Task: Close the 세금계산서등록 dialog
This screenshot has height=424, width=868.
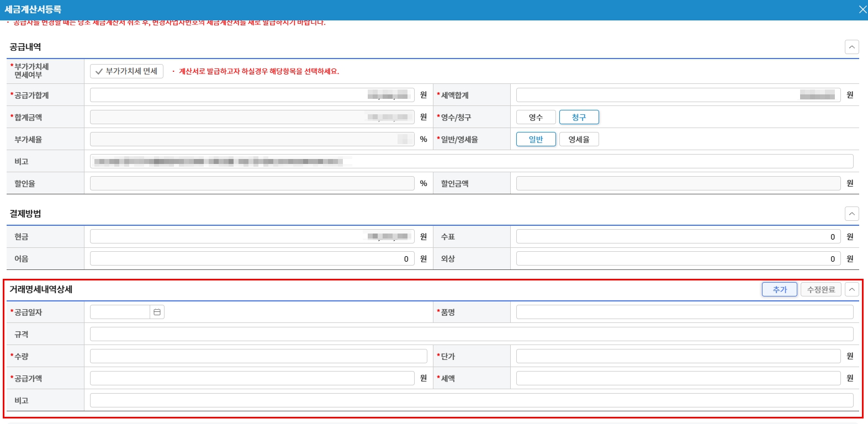Action: tap(862, 9)
